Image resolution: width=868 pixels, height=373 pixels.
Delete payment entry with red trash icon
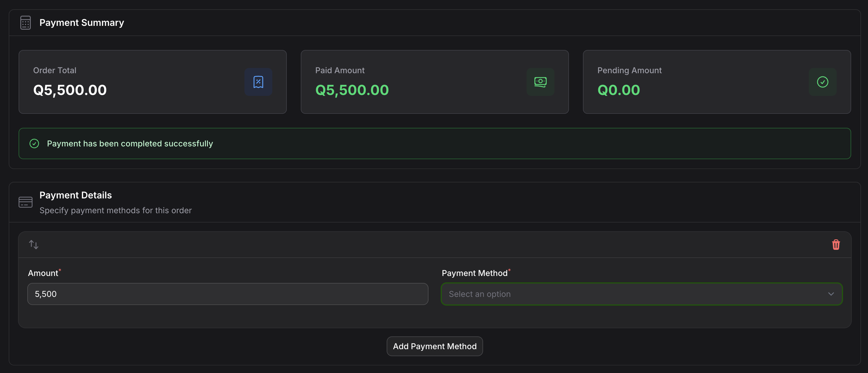(x=836, y=245)
